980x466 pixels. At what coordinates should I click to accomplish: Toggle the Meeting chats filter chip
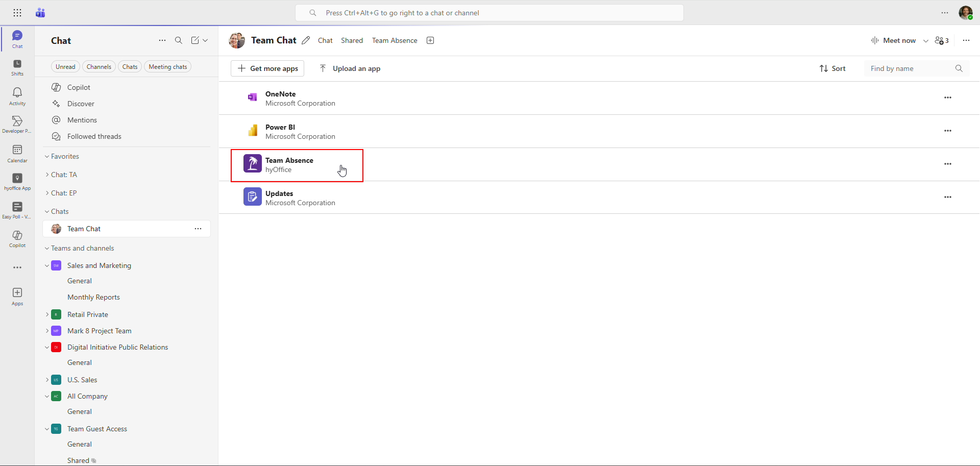(168, 67)
